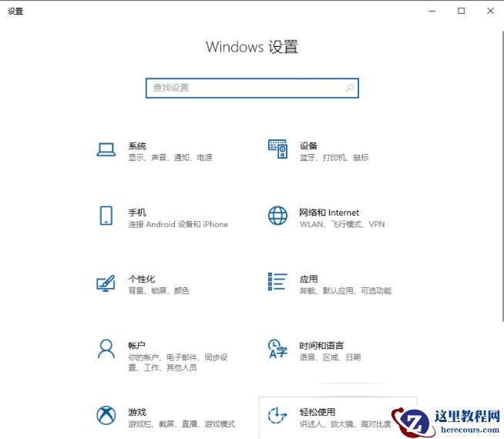Open the 系统 settings category
The image size is (504, 439).
tap(137, 146)
